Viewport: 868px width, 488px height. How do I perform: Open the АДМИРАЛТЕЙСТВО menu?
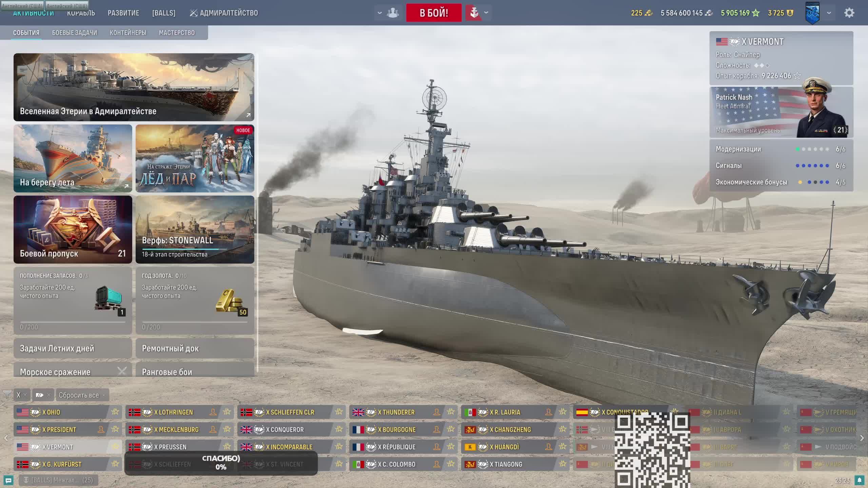click(x=224, y=13)
